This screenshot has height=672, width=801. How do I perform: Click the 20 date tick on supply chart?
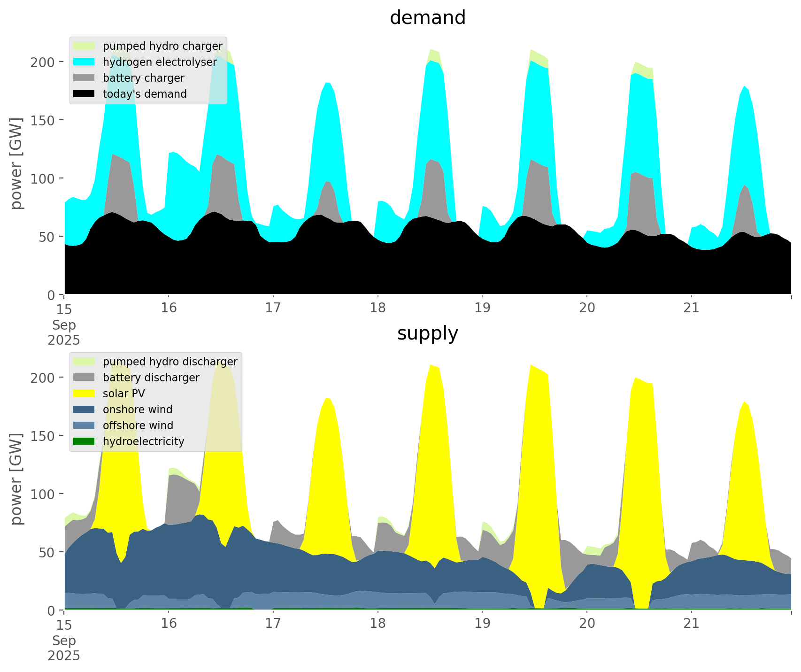tap(587, 624)
